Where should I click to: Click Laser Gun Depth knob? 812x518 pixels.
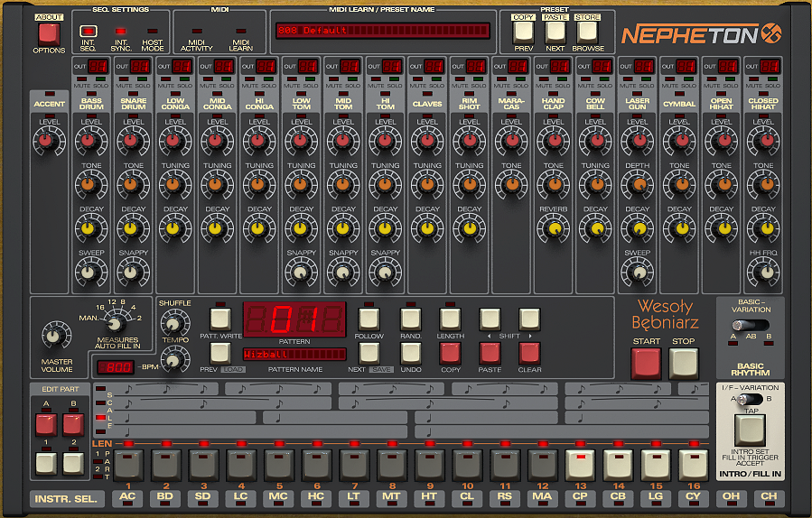click(x=637, y=184)
